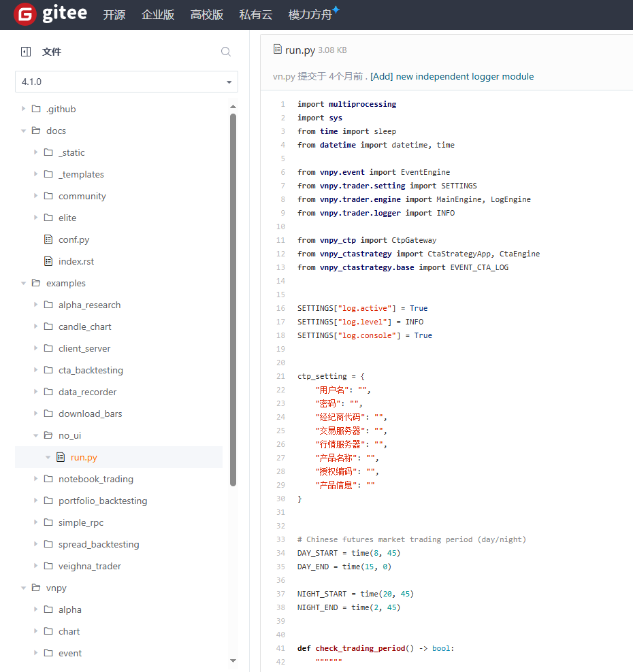Open the 私有云 menu item

click(256, 14)
